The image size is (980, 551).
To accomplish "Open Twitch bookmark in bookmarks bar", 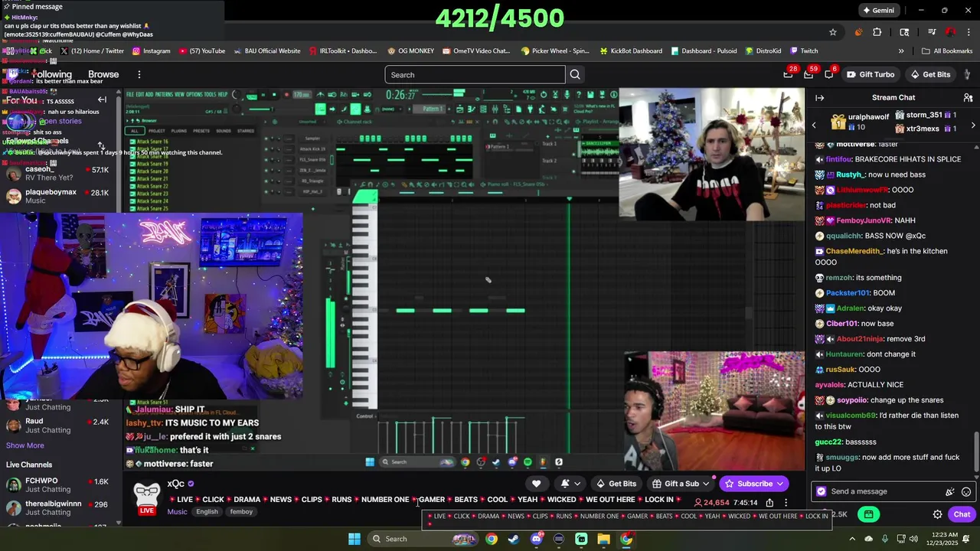I will pyautogui.click(x=803, y=51).
